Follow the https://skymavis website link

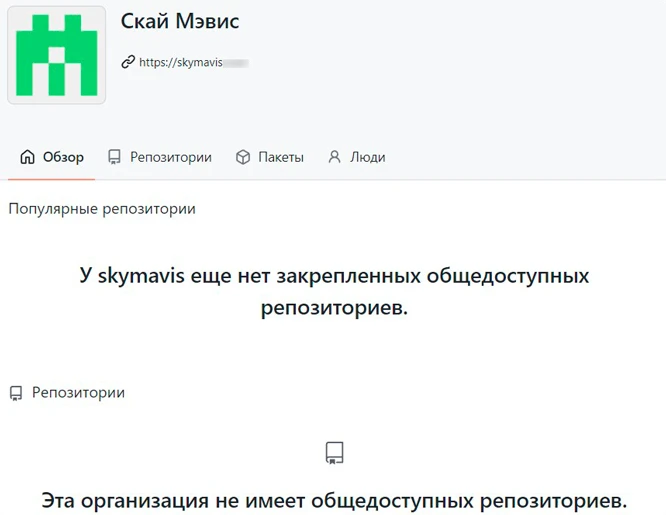(x=180, y=62)
